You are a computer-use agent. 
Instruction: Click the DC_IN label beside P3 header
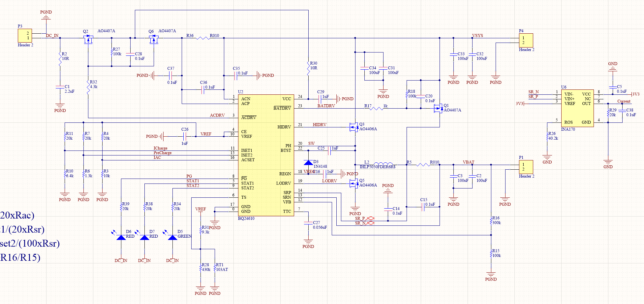click(x=52, y=36)
